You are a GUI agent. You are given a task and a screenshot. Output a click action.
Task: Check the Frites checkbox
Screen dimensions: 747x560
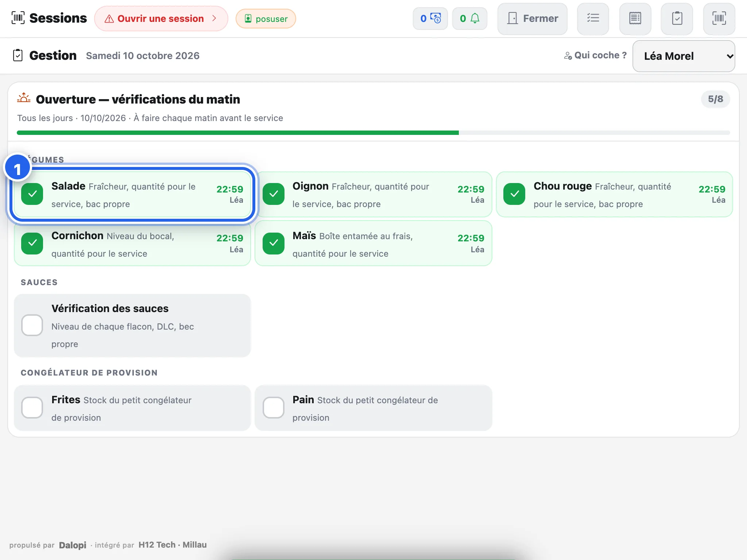[32, 408]
